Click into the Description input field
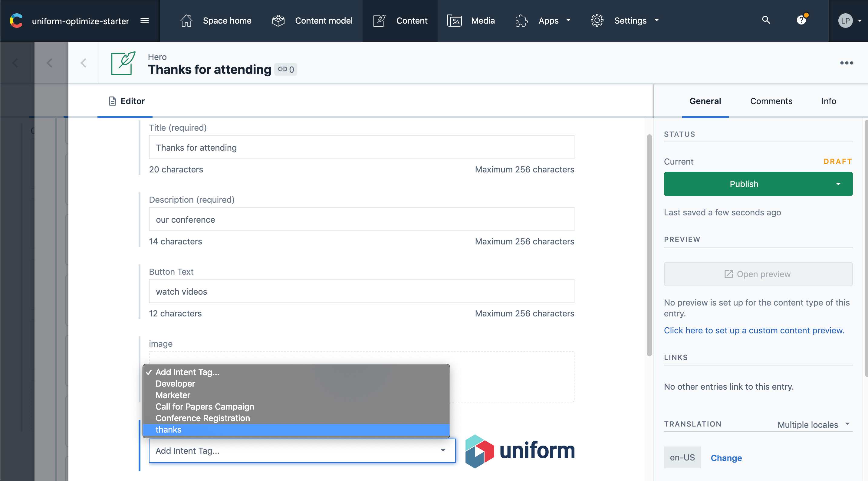The image size is (868, 481). (361, 219)
